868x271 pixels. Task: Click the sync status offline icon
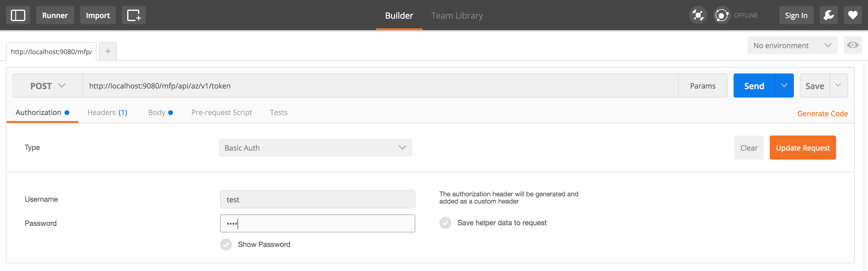click(x=722, y=15)
